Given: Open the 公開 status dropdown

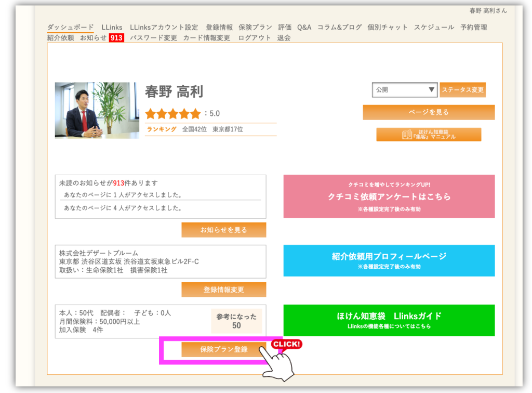Looking at the screenshot, I should (405, 90).
